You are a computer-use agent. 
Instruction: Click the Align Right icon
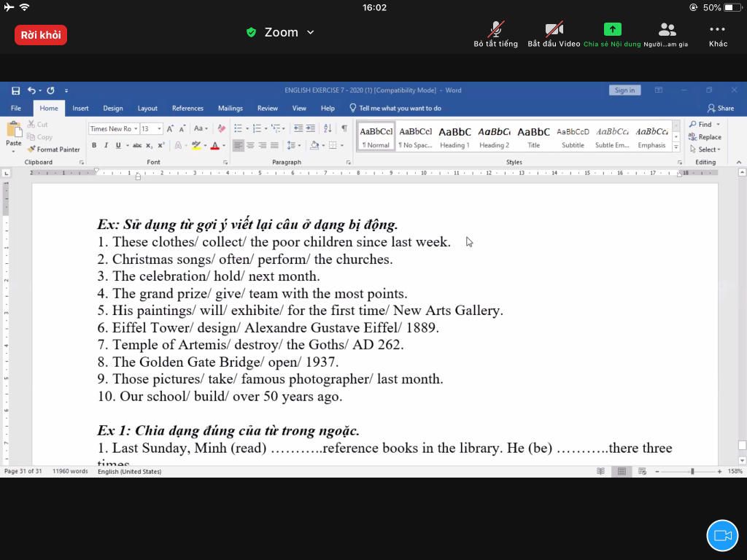263,145
